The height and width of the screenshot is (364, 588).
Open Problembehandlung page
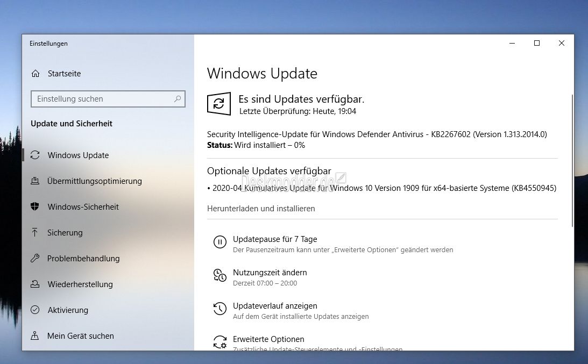pyautogui.click(x=83, y=259)
